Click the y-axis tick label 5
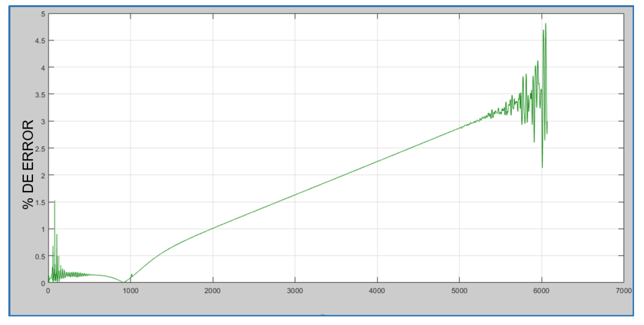644x325 pixels. click(43, 14)
